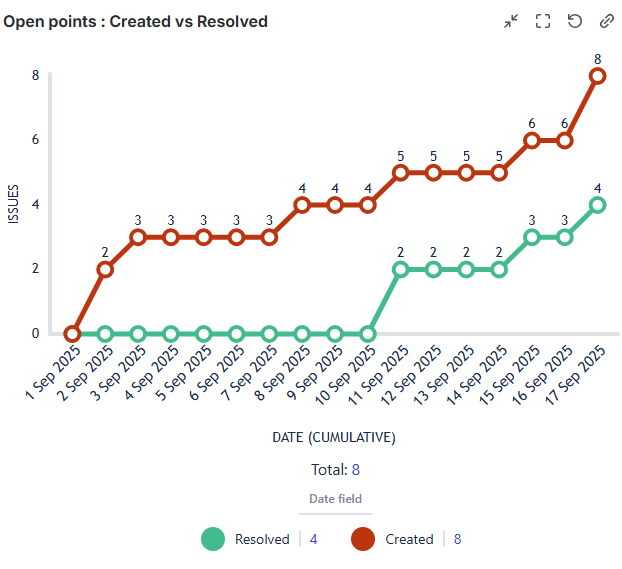This screenshot has width=622, height=569.
Task: Click the Date field label below Total
Action: [x=335, y=498]
